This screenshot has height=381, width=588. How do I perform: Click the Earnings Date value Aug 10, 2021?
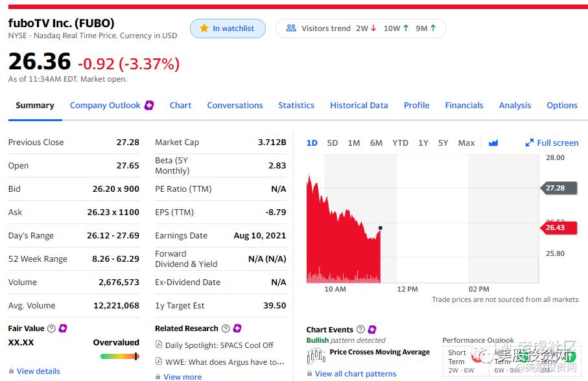click(259, 236)
